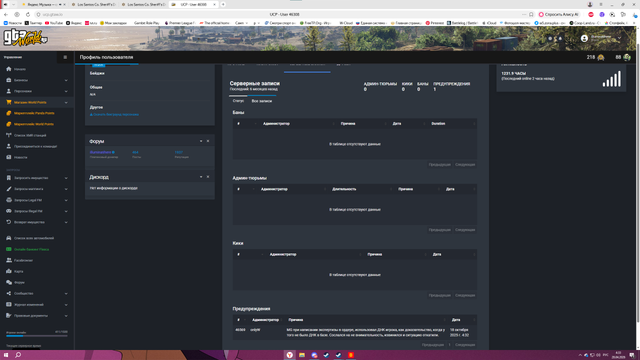
Task: Open the forum username link in Форум card
Action: coord(100,152)
